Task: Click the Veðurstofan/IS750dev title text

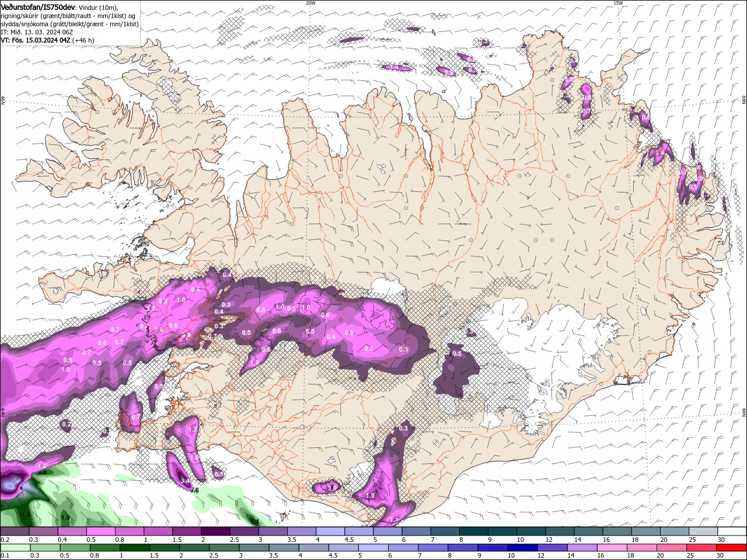Action: 37,6
